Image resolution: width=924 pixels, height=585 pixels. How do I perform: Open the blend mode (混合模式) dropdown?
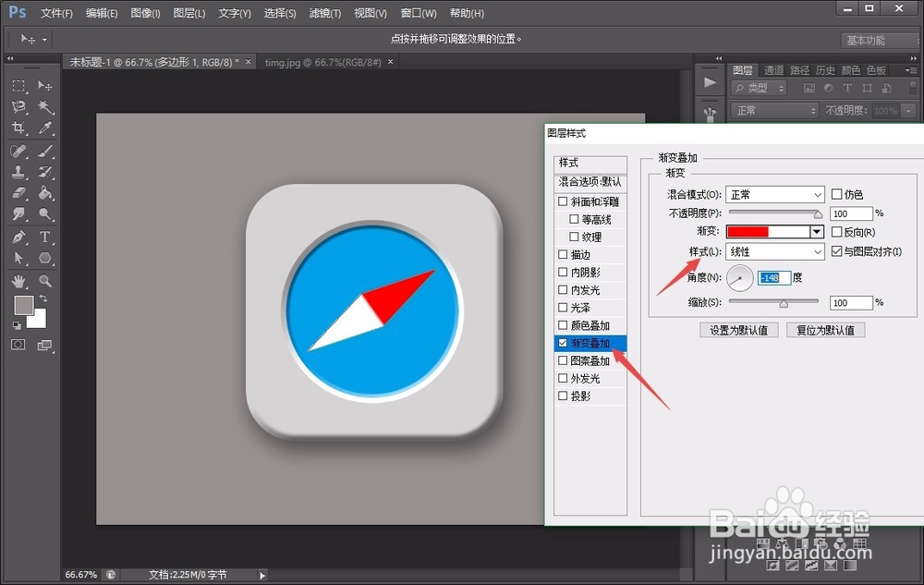pos(775,194)
